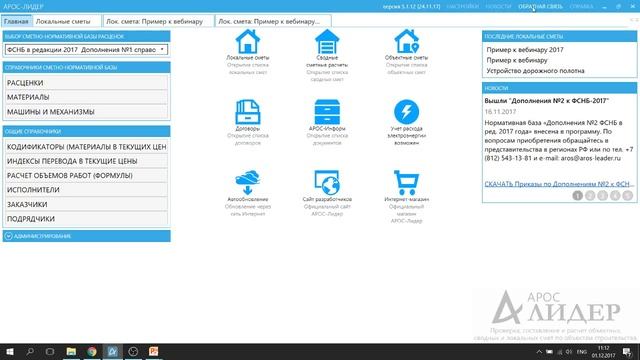Viewport: 640px width, 360px height.
Task: Open first Лок. смета: Пример к вебинару tab
Action: (158, 21)
